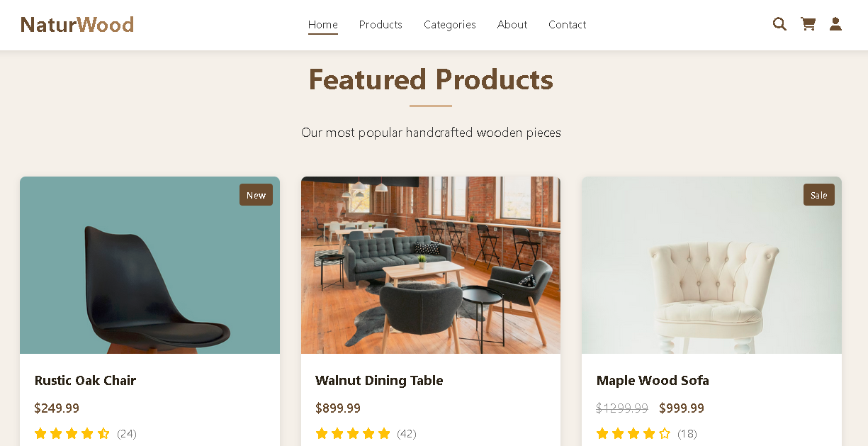Open the search icon in header
The height and width of the screenshot is (446, 868).
click(779, 24)
